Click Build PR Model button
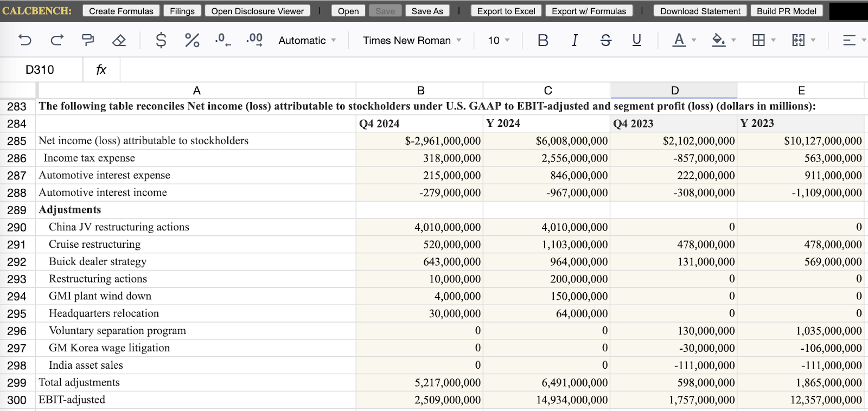 pyautogui.click(x=787, y=11)
